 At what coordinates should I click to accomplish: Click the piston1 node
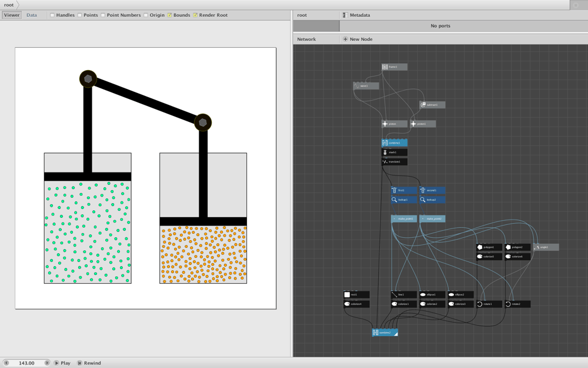click(x=423, y=124)
